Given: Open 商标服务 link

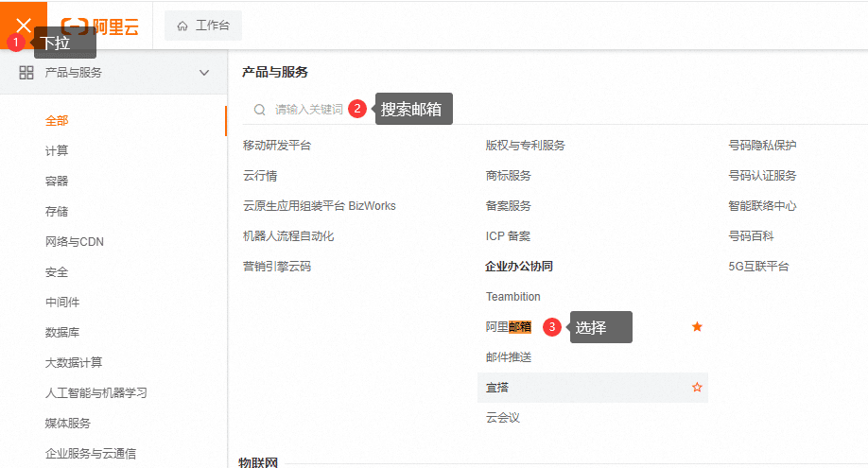Looking at the screenshot, I should coord(508,176).
